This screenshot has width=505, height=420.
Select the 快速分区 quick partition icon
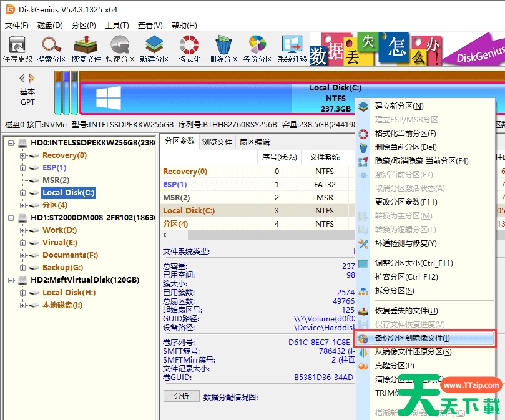click(120, 49)
